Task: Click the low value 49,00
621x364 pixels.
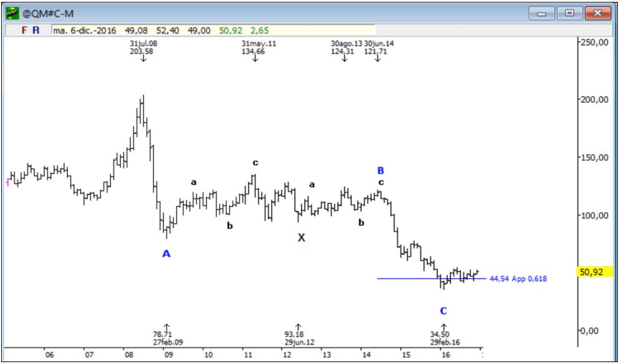Action: (199, 31)
